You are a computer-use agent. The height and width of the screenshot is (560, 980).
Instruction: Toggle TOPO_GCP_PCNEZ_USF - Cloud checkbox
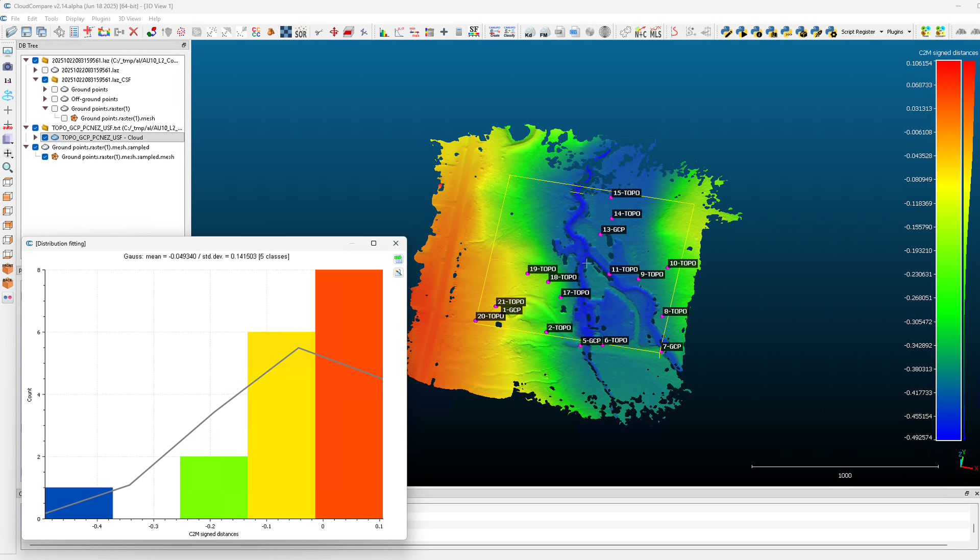[x=45, y=137]
